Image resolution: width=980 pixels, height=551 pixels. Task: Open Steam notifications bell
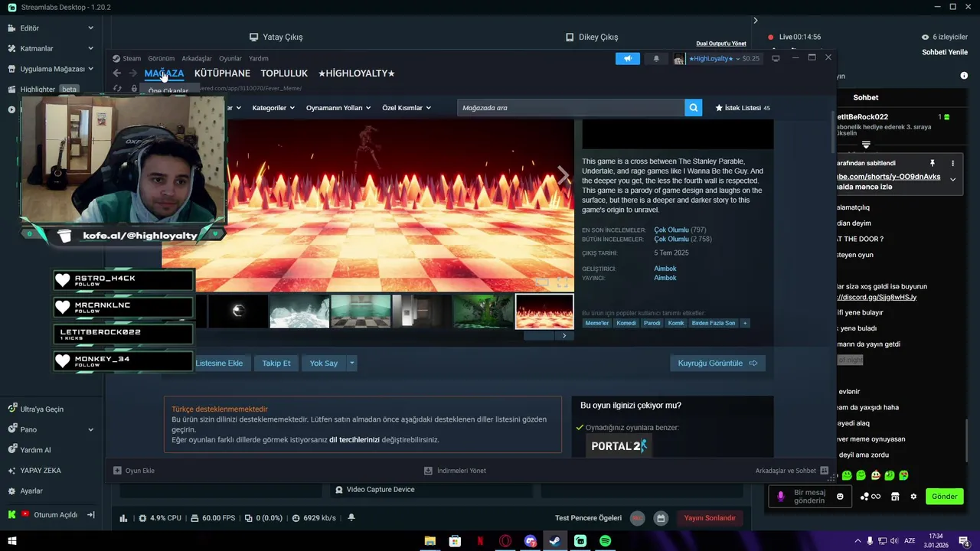coord(656,58)
